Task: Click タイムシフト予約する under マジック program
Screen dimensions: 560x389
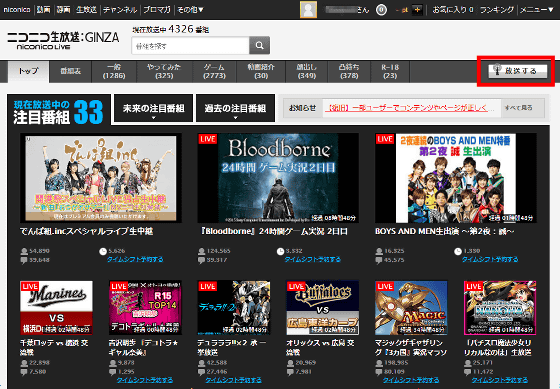Action: (x=411, y=380)
